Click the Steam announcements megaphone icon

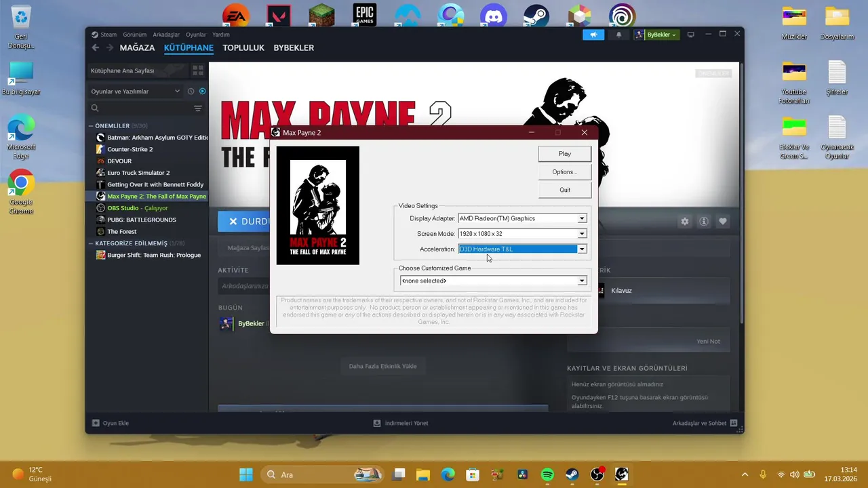(593, 35)
